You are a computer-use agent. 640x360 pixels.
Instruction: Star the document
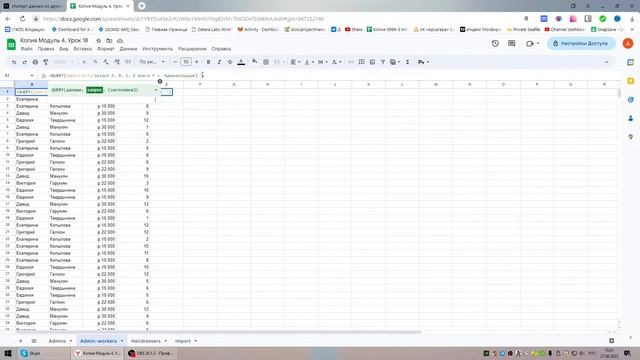point(98,40)
